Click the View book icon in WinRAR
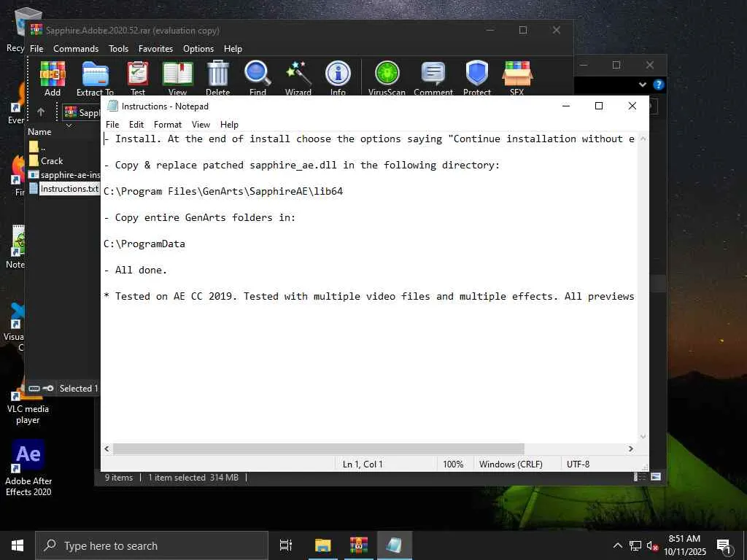The height and width of the screenshot is (560, 747). click(178, 75)
